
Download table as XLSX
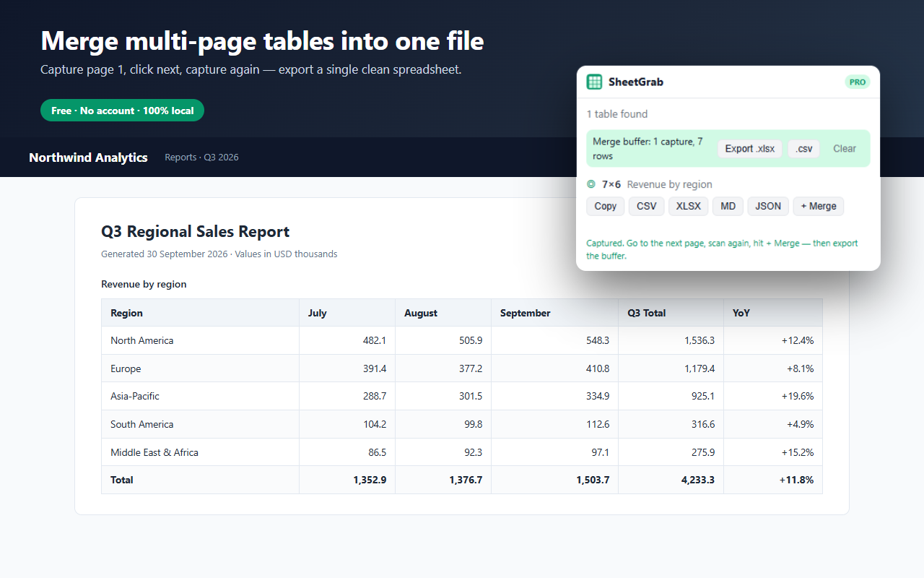[x=688, y=206]
